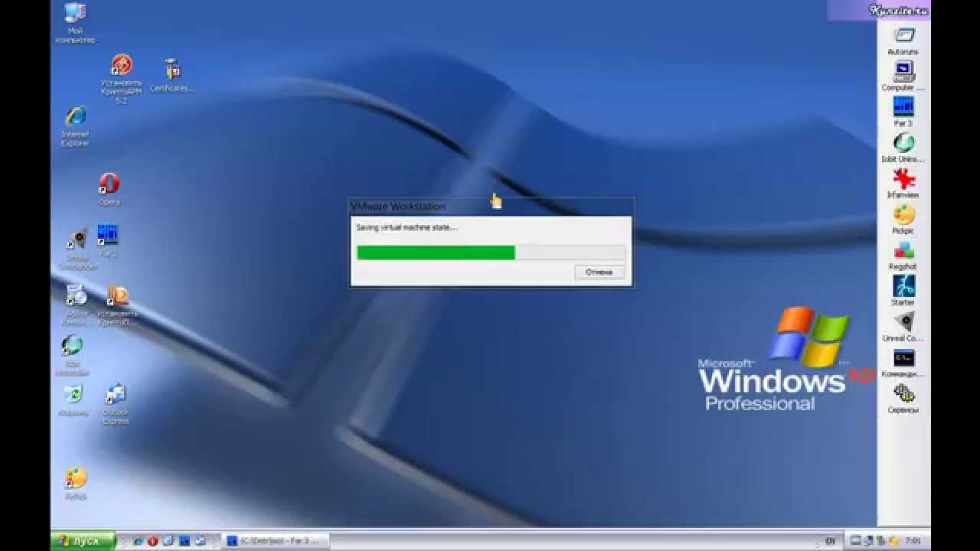The image size is (980, 551).
Task: Select the Adobe Reader desktop shortcut
Action: pyautogui.click(x=76, y=304)
